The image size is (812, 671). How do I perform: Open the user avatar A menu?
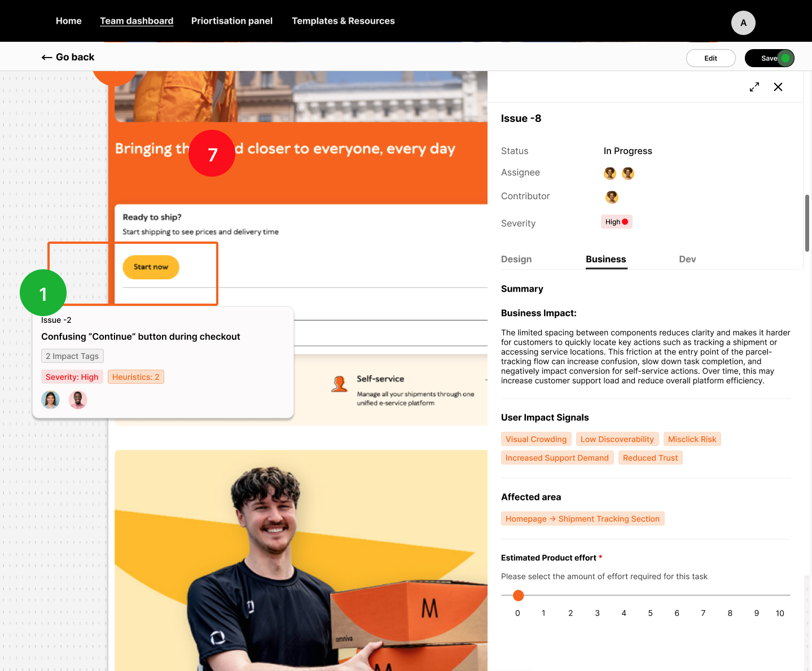click(x=743, y=23)
